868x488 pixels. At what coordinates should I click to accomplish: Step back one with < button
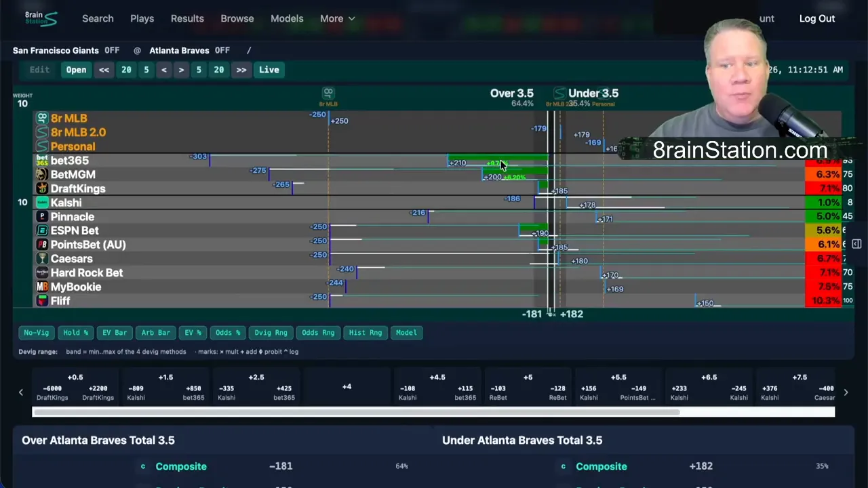[163, 70]
